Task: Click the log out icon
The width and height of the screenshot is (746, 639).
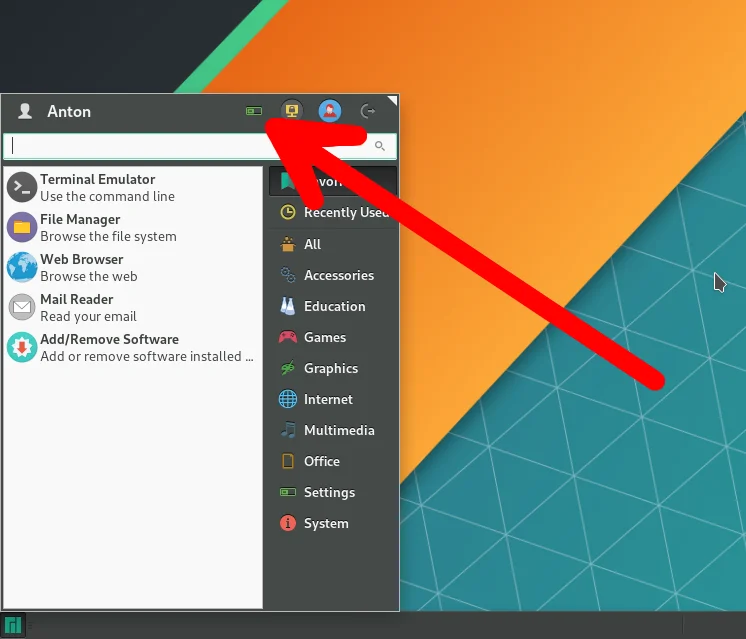Action: coord(368,111)
